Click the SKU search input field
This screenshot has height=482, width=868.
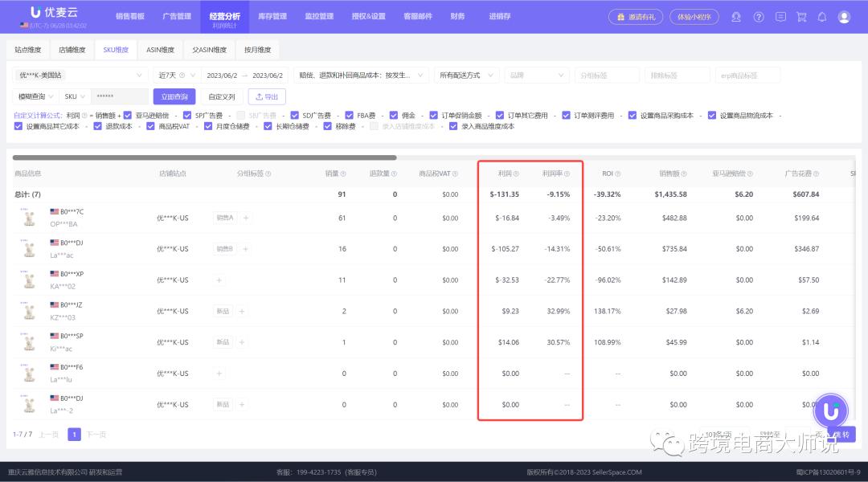pyautogui.click(x=120, y=96)
